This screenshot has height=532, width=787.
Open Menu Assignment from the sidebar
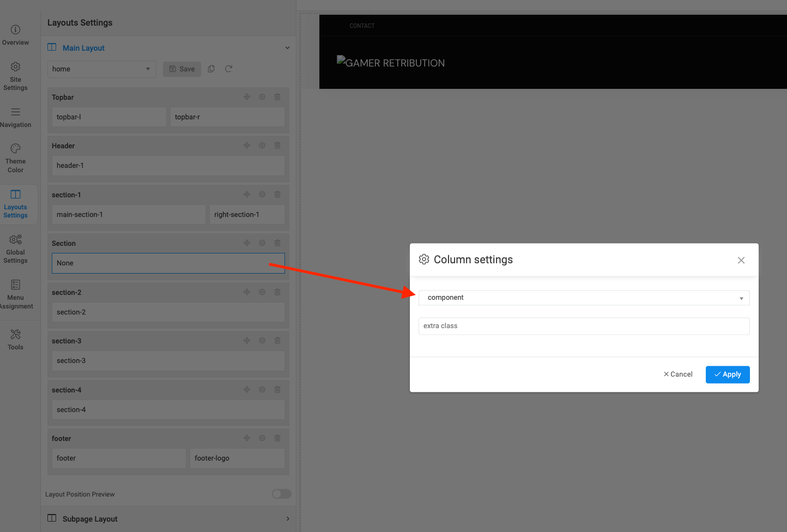coord(16,294)
